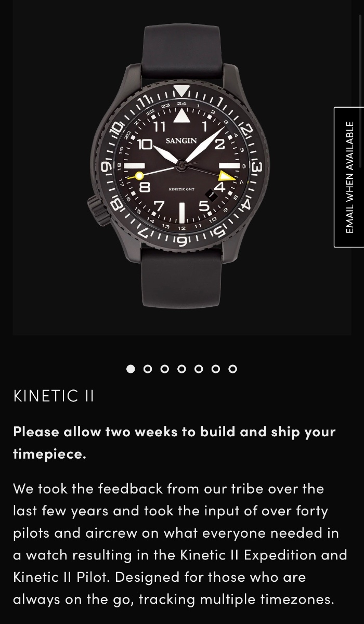Click the white triangle on the bezel top
Screen dimensions: 364x624
pos(181,90)
